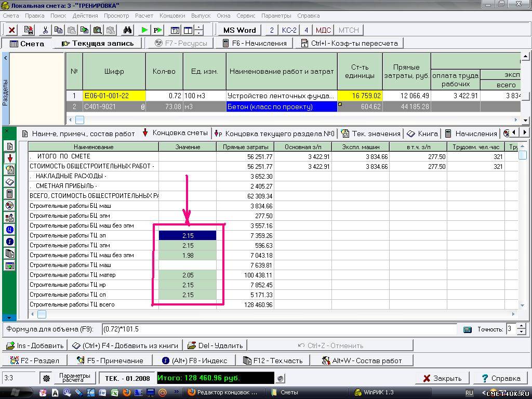532x399 pixels.
Task: Run calculation with the green play icon
Action: point(145,30)
